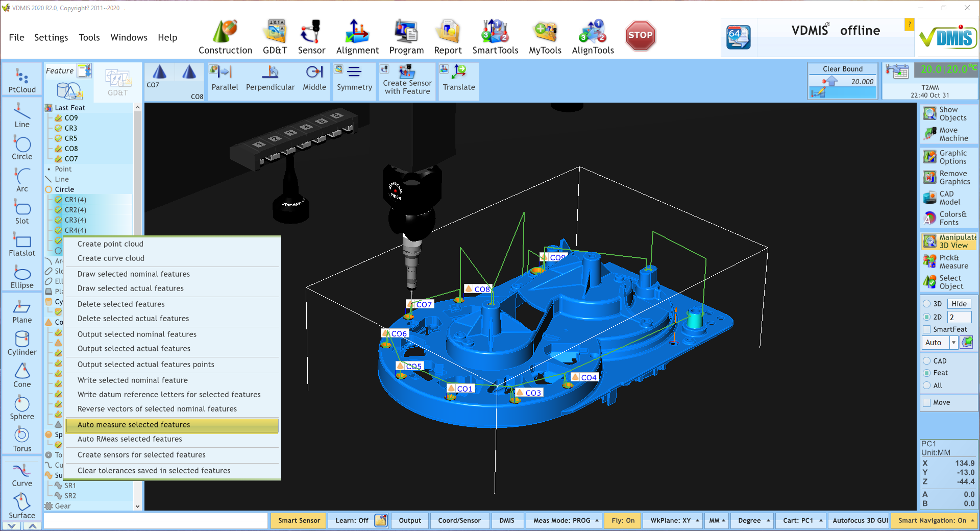This screenshot has height=531, width=980.
Task: Toggle the CR3(4) circle checkbox
Action: click(x=58, y=220)
